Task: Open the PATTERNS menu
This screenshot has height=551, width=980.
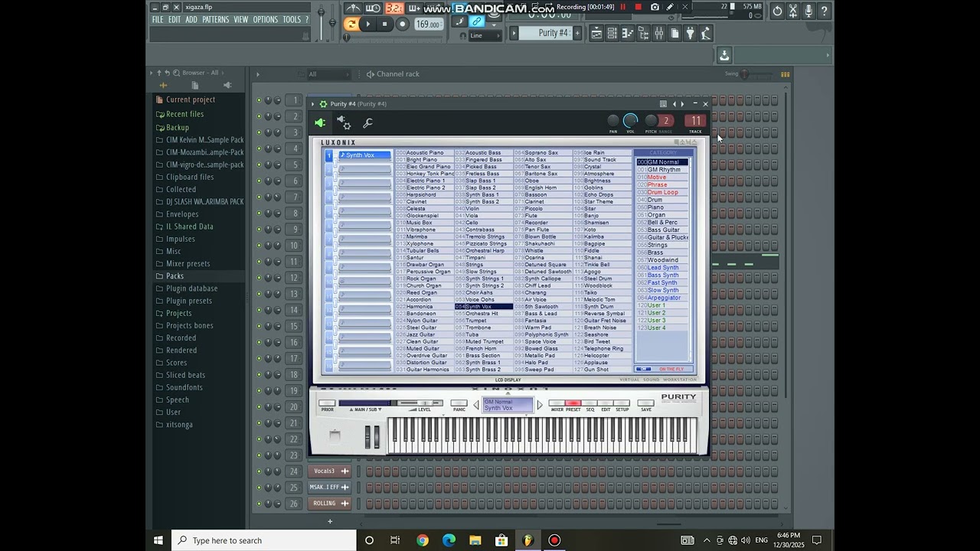Action: click(216, 20)
